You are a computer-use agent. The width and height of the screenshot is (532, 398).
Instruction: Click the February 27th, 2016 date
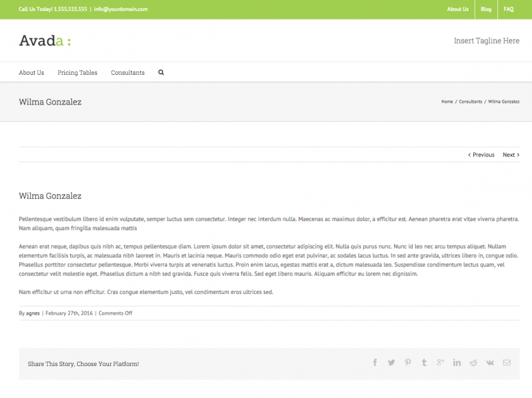tap(69, 313)
